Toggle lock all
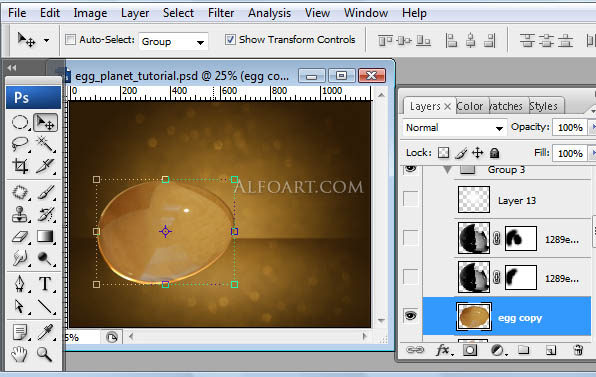Viewport: 596px width, 377px height. (x=494, y=153)
